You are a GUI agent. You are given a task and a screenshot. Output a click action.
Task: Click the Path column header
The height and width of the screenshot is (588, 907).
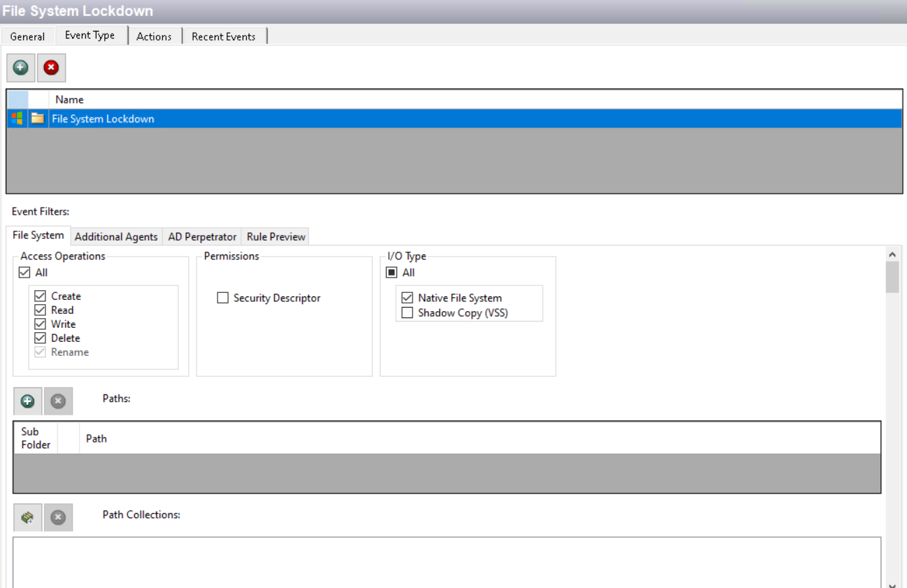480,438
